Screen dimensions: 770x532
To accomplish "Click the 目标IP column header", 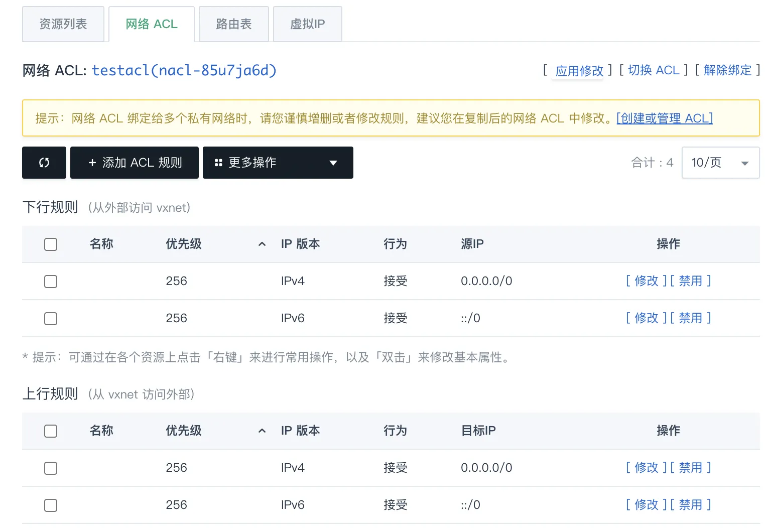I will pos(478,431).
